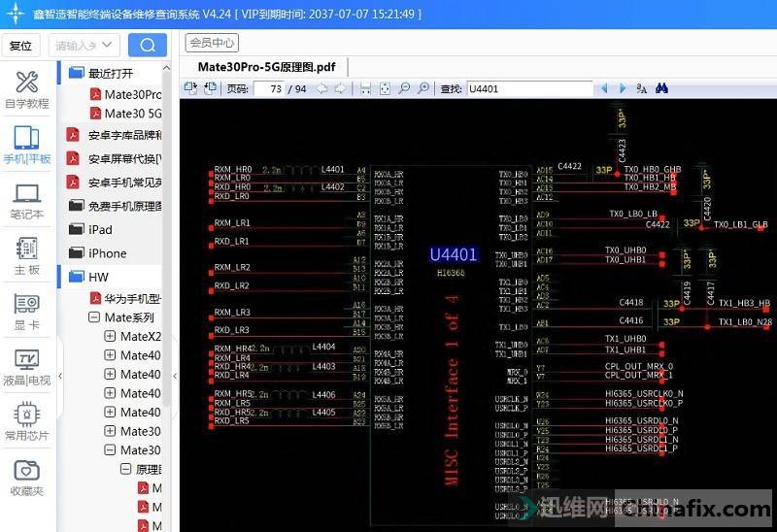Click the blue search magnifier button
The height and width of the screenshot is (532, 777).
coord(148,45)
